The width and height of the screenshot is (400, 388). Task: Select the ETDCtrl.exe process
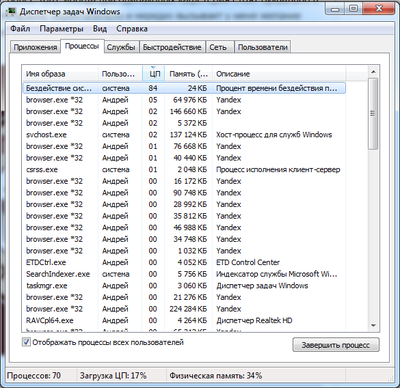tap(184, 262)
